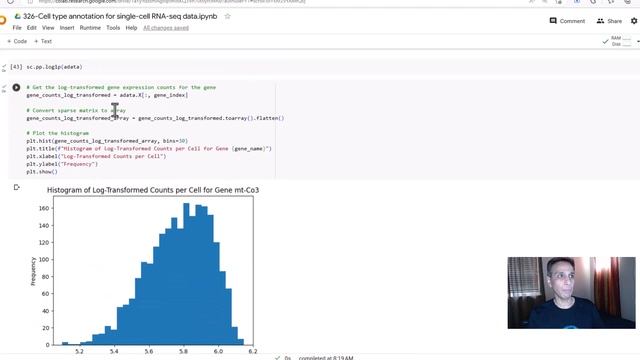
Task: Open the Edit menu
Action: 31,28
